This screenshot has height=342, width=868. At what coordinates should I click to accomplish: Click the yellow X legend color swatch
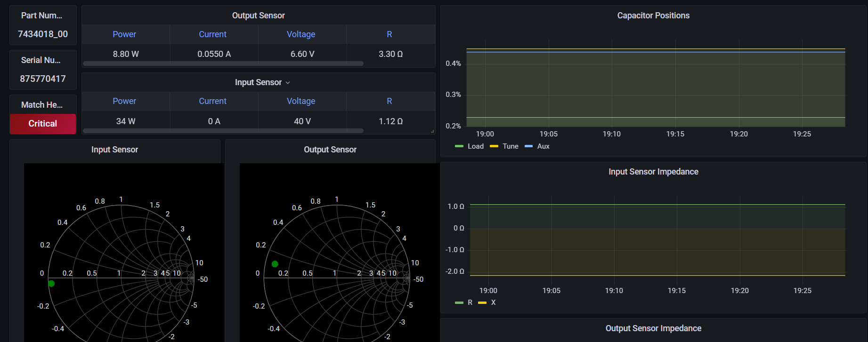tap(482, 302)
